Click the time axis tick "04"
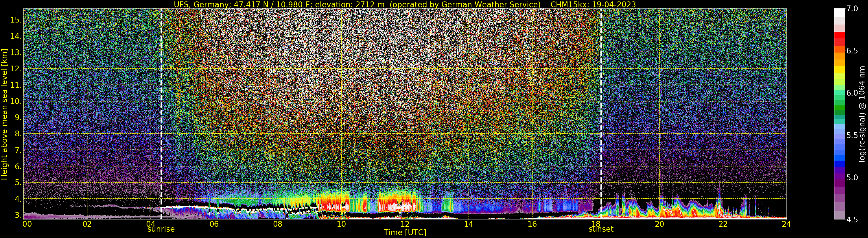The width and height of the screenshot is (868, 238). coord(151,224)
